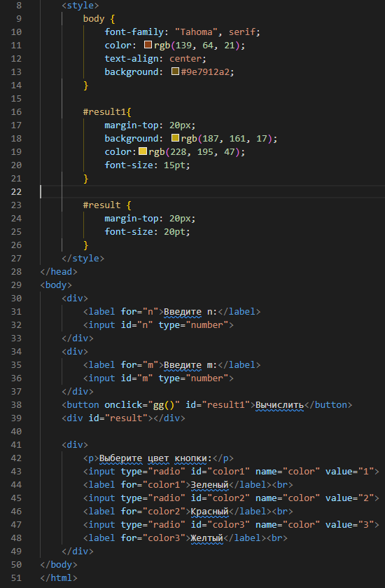Click the id="color3" attribute on line 47
This screenshot has height=588, width=385.
tap(220, 525)
